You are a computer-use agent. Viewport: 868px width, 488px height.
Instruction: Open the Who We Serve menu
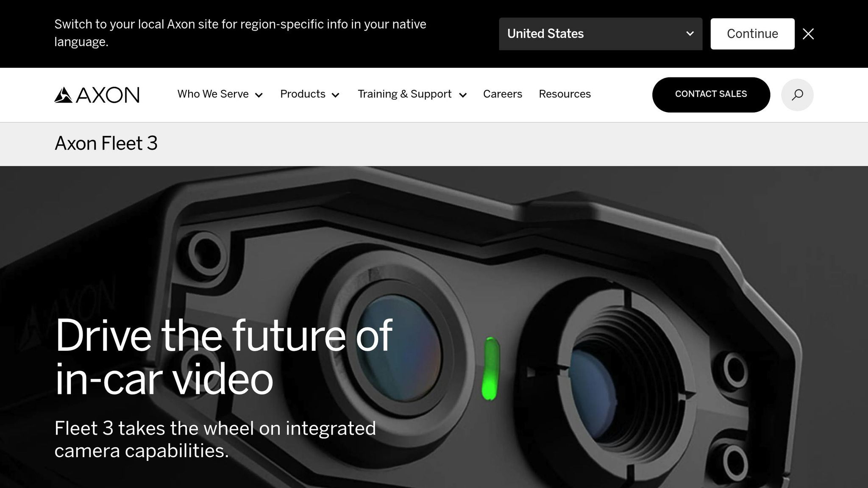coord(213,94)
